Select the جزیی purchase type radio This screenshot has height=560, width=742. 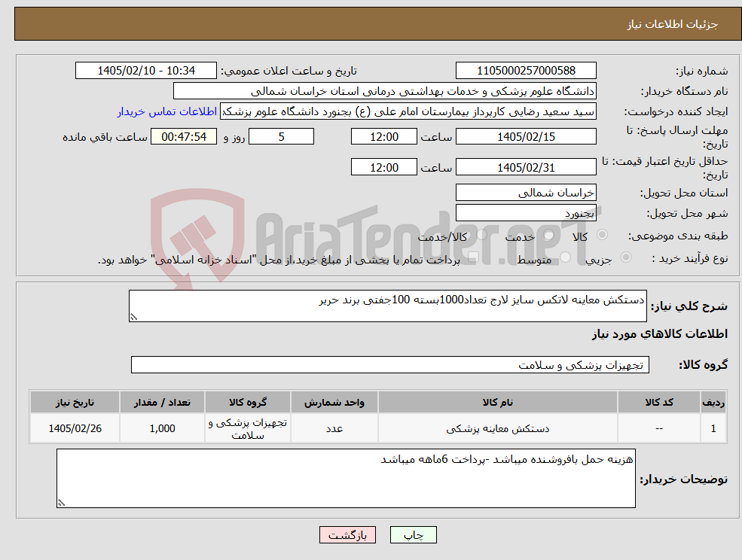pos(625,257)
